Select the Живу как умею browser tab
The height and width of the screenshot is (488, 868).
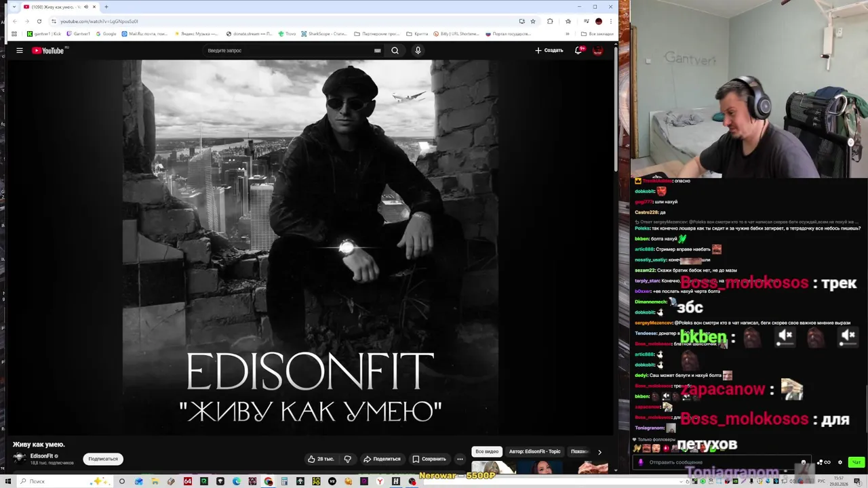(60, 7)
